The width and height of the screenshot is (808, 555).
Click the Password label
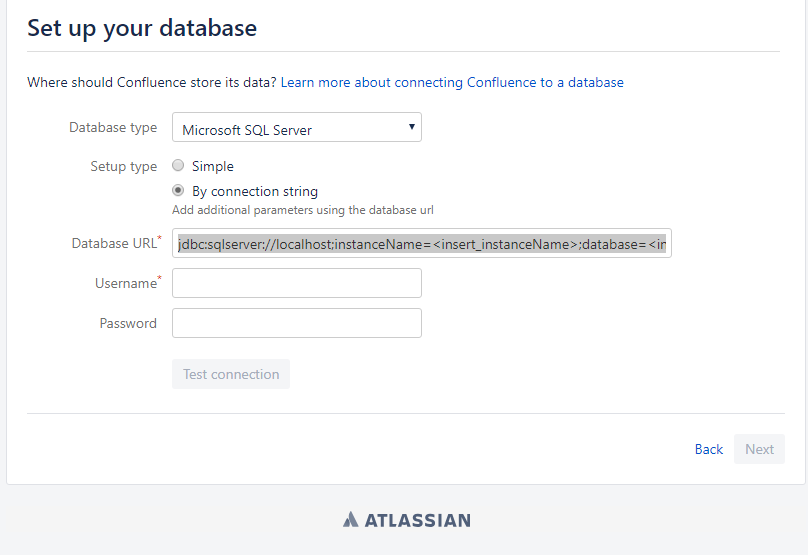click(128, 323)
